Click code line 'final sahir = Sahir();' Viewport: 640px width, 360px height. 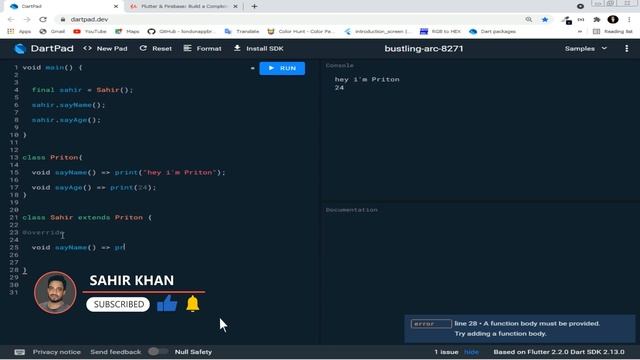[x=82, y=90]
